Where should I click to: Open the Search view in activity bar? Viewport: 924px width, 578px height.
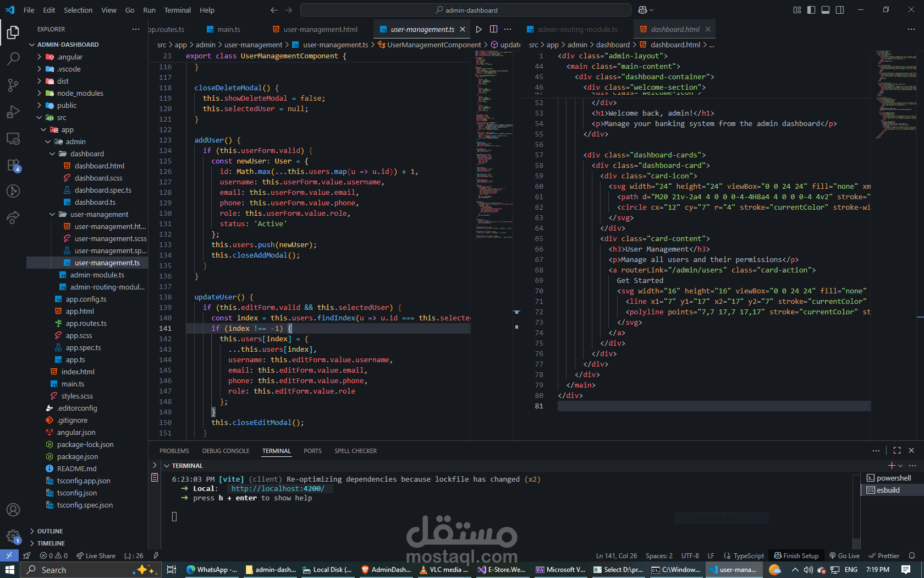[13, 58]
